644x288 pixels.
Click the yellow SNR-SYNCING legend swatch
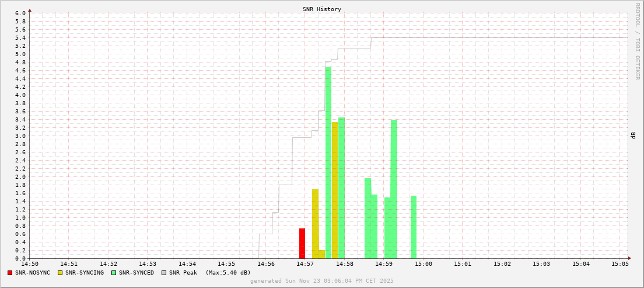click(x=60, y=273)
